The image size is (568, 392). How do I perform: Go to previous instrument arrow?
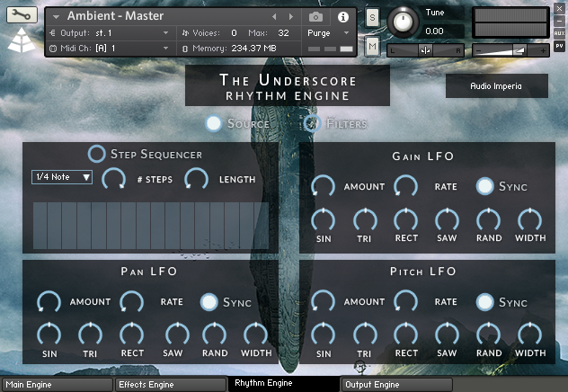coord(274,17)
